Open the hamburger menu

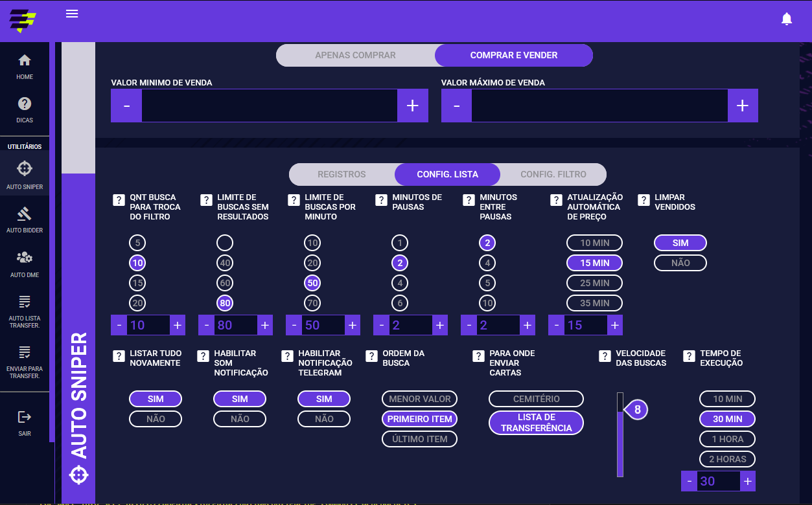coord(72,14)
